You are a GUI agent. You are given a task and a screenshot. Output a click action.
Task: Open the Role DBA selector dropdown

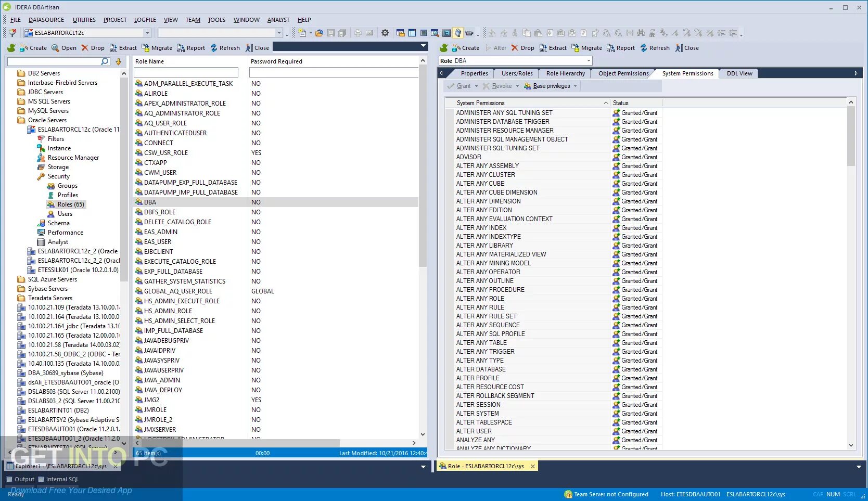click(x=589, y=61)
